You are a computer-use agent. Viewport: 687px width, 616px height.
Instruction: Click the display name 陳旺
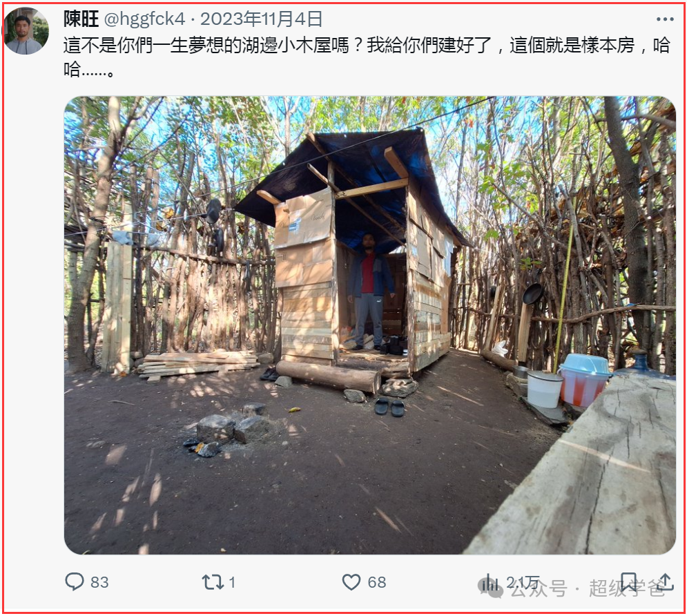(x=81, y=19)
